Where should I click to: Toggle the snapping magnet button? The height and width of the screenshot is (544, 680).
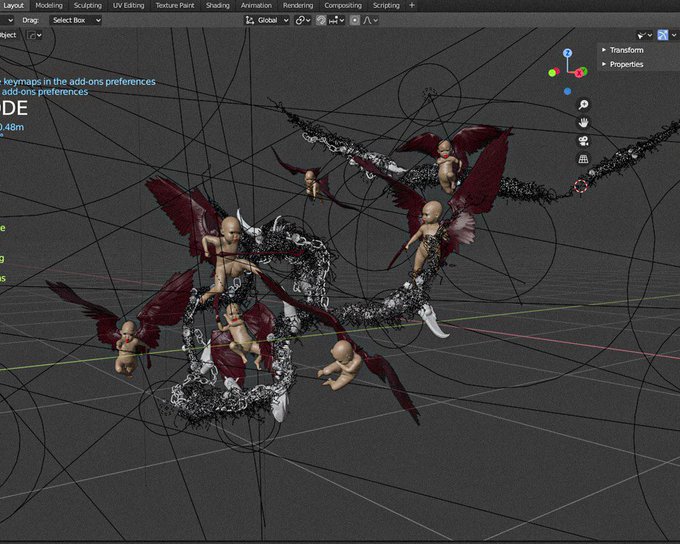pyautogui.click(x=321, y=20)
